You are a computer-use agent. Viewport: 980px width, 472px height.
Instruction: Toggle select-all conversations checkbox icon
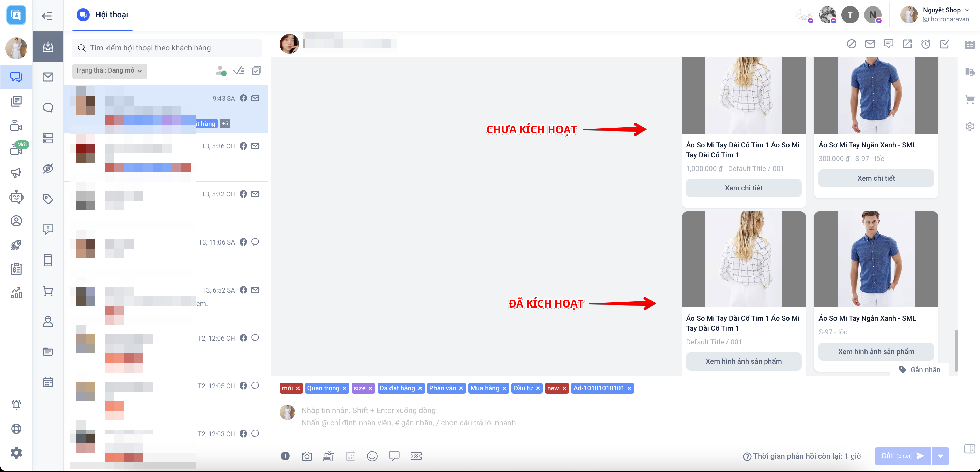pyautogui.click(x=257, y=71)
